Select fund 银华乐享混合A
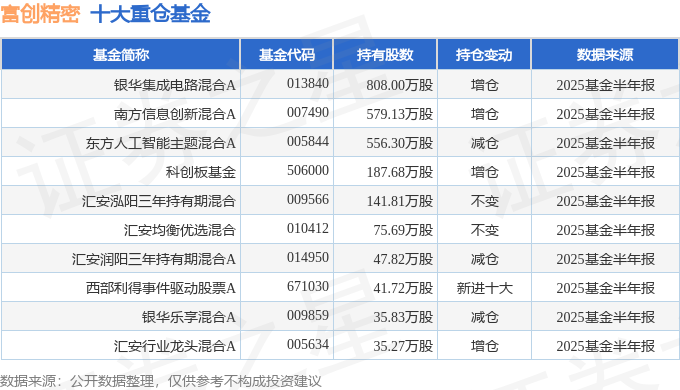The image size is (680, 390). click(x=189, y=317)
